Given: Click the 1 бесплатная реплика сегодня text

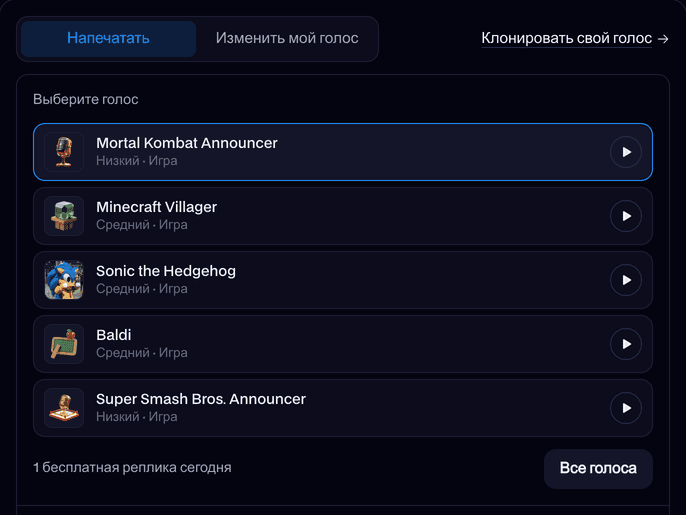Looking at the screenshot, I should [x=132, y=468].
